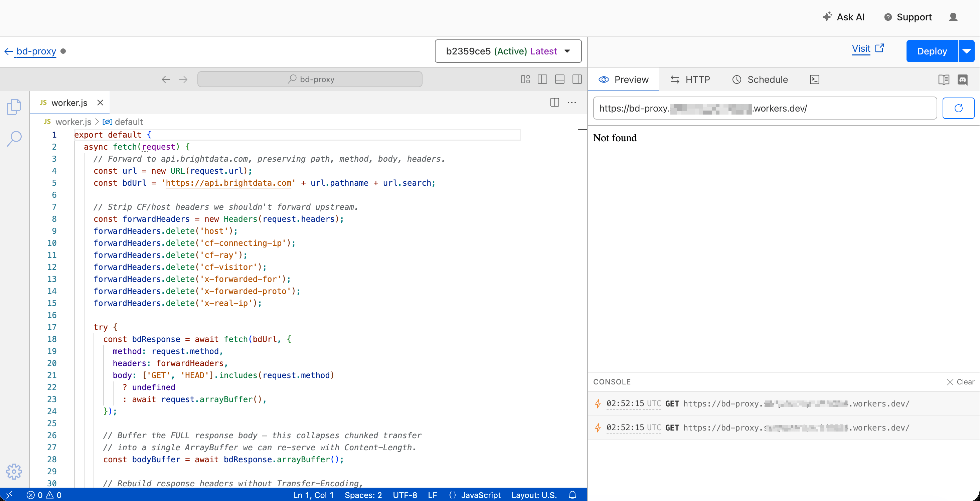Toggle the secondary side bar icon
Viewport: 980px width, 501px height.
tap(577, 79)
